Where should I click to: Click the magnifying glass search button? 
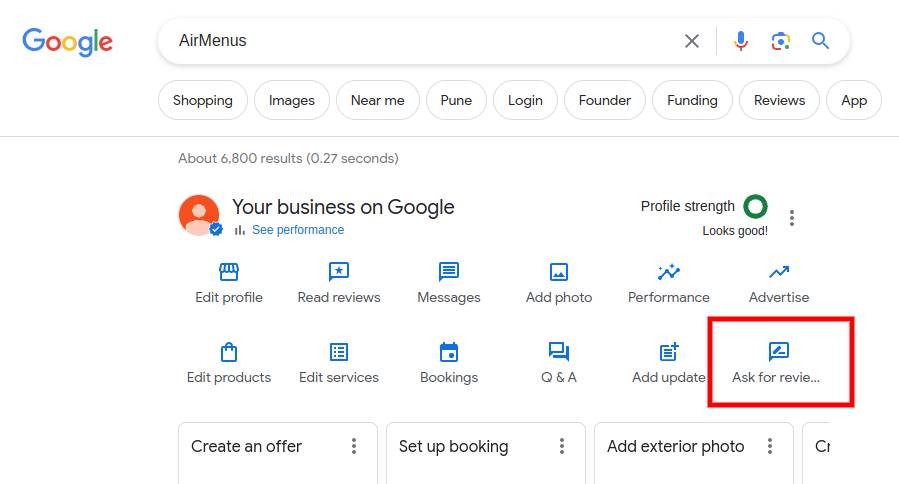[x=820, y=41]
